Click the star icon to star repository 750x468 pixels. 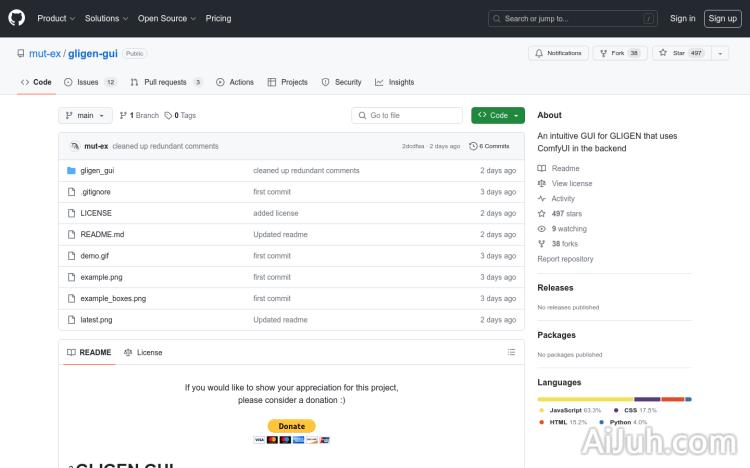(x=663, y=53)
